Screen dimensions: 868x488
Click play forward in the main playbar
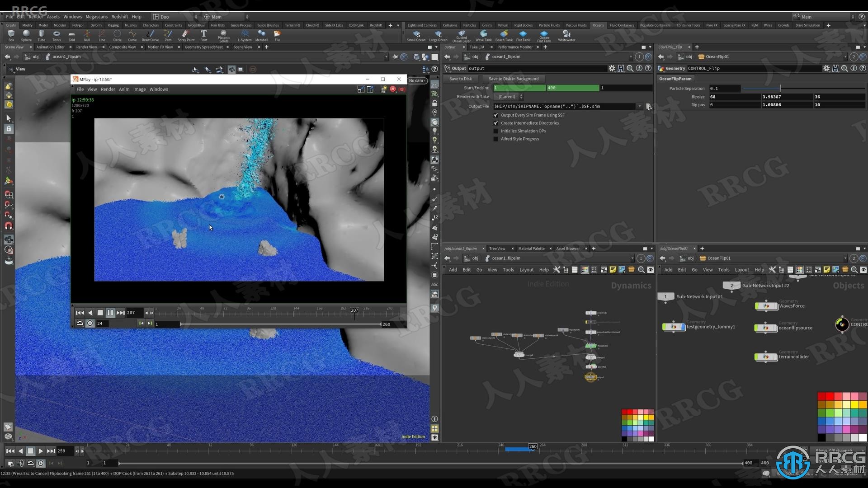pos(41,451)
